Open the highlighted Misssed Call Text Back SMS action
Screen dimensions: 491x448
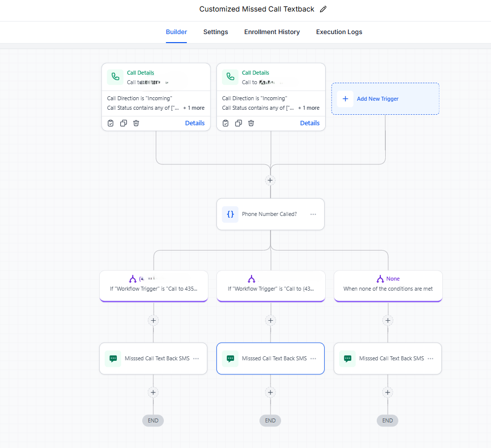pyautogui.click(x=271, y=358)
